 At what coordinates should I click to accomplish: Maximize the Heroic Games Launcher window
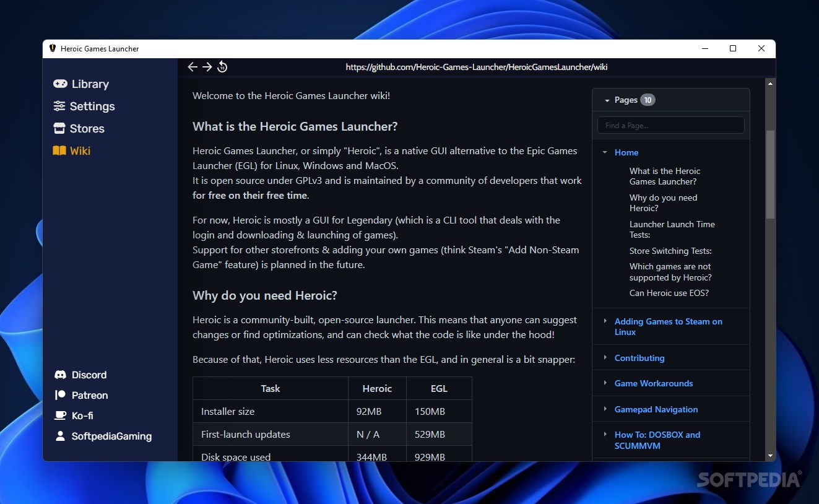tap(733, 48)
